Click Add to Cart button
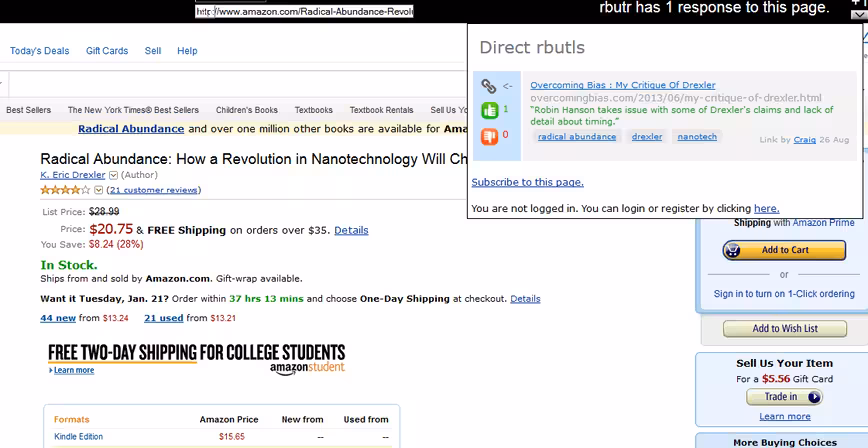The width and height of the screenshot is (868, 448). click(x=784, y=250)
